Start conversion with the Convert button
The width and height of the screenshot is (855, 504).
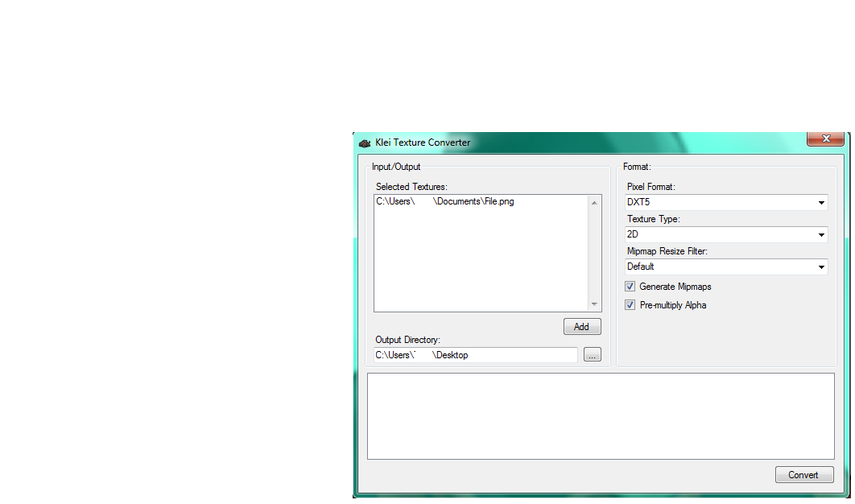coord(803,475)
